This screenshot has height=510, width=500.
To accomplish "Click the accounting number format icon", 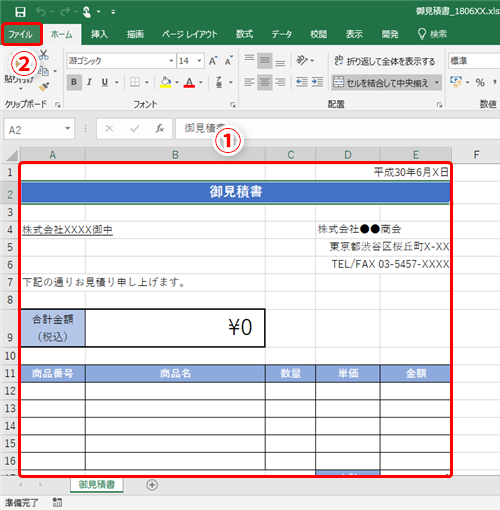I will [456, 82].
